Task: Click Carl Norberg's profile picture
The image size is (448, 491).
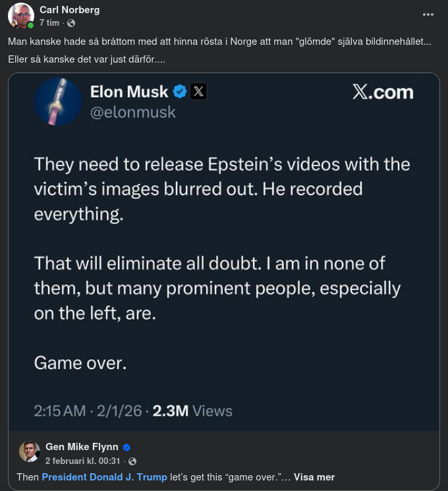Action: tap(21, 15)
